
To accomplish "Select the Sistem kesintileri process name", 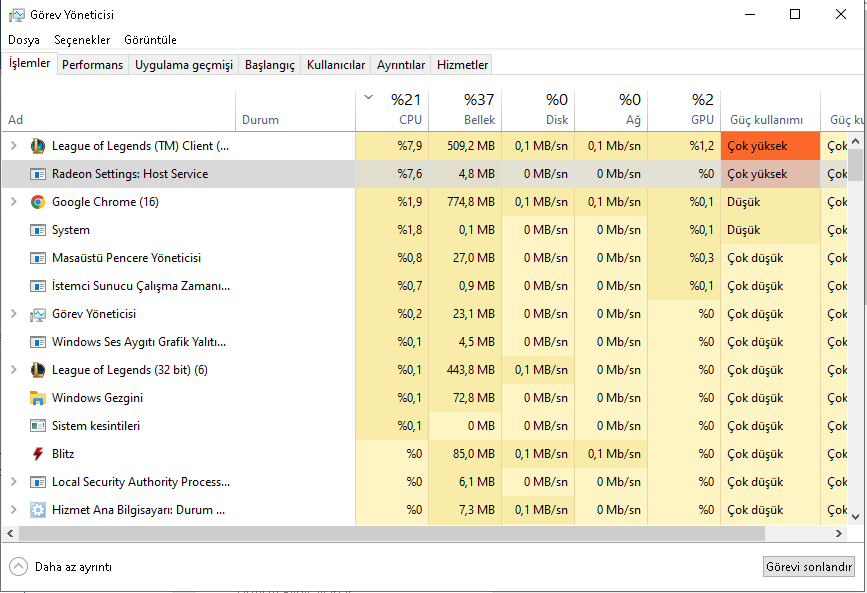I will [96, 426].
